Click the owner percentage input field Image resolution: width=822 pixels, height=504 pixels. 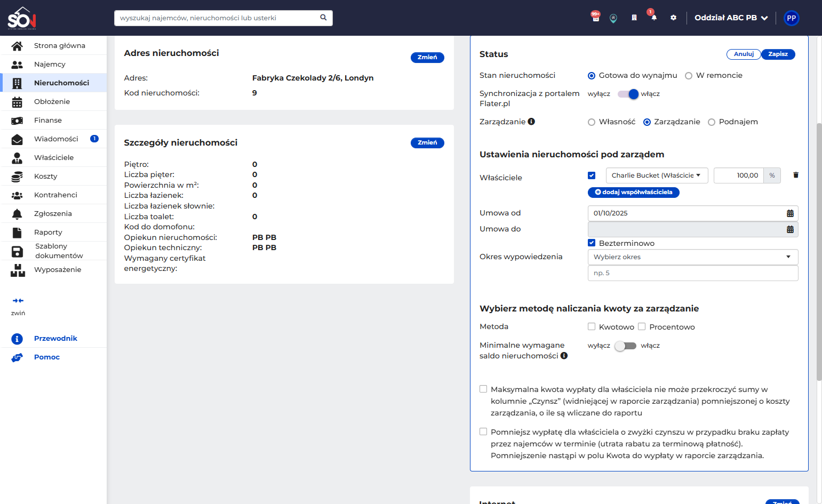pos(738,175)
